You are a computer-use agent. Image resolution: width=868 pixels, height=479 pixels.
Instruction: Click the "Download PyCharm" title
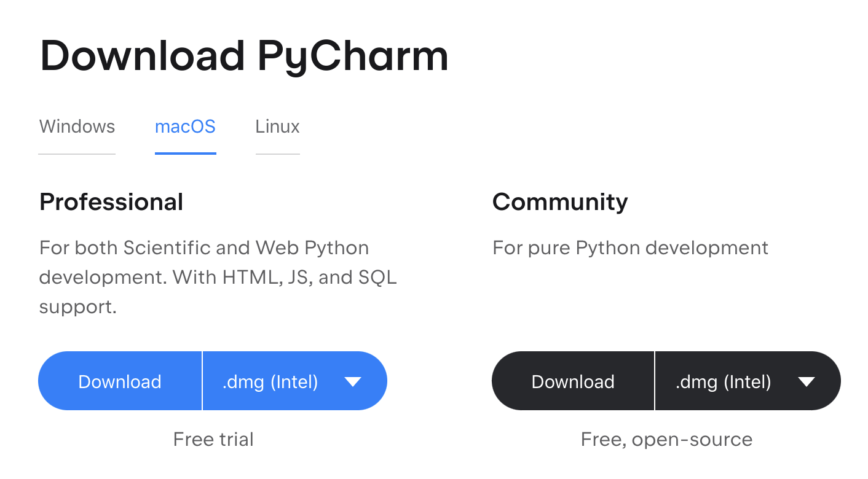click(244, 56)
